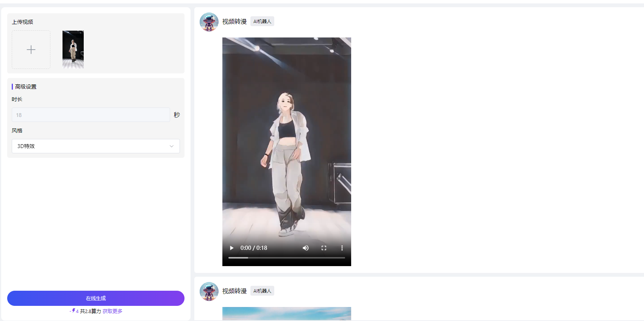Click the 上传视频 label
Image resolution: width=644 pixels, height=321 pixels.
click(x=22, y=22)
